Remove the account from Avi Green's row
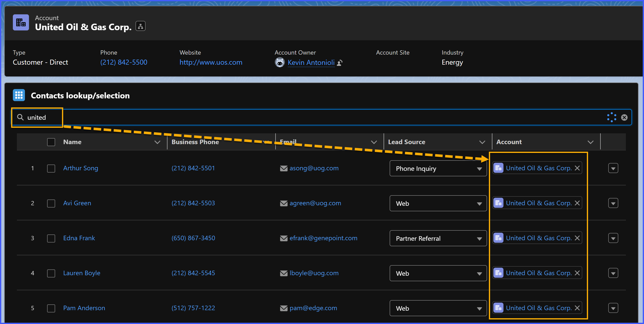 [x=577, y=203]
